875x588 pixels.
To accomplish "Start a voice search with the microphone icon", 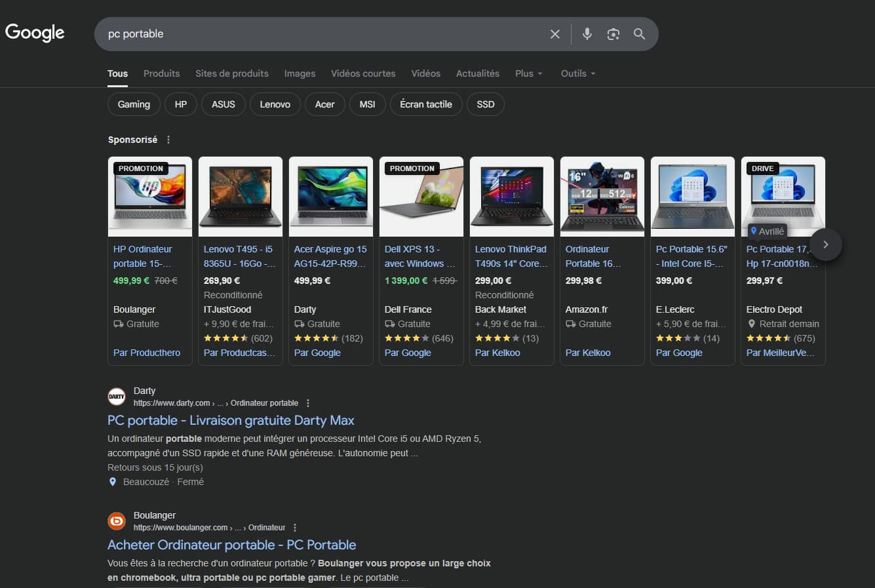I will click(587, 33).
